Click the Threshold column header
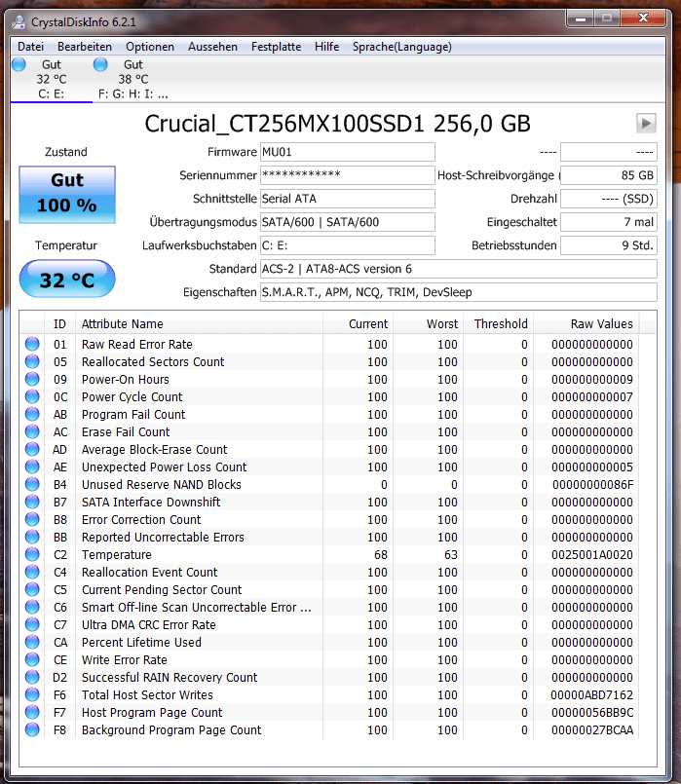 (499, 324)
